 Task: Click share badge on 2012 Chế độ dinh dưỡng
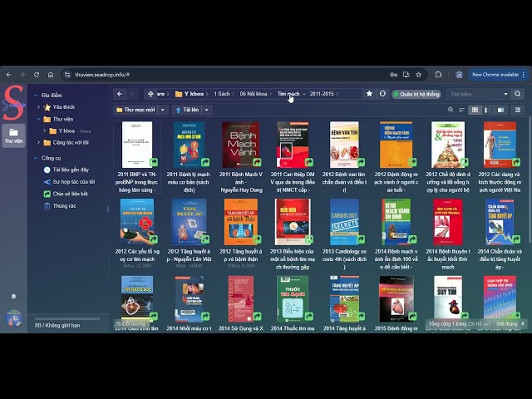coord(465,162)
